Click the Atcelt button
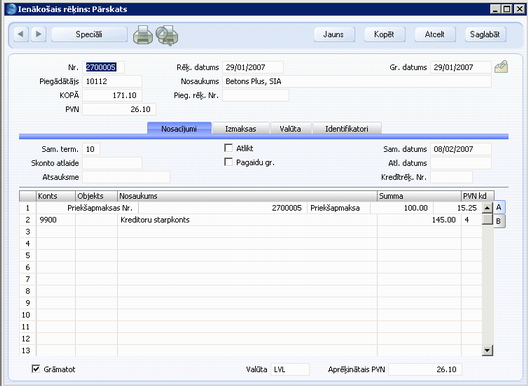 pos(435,34)
